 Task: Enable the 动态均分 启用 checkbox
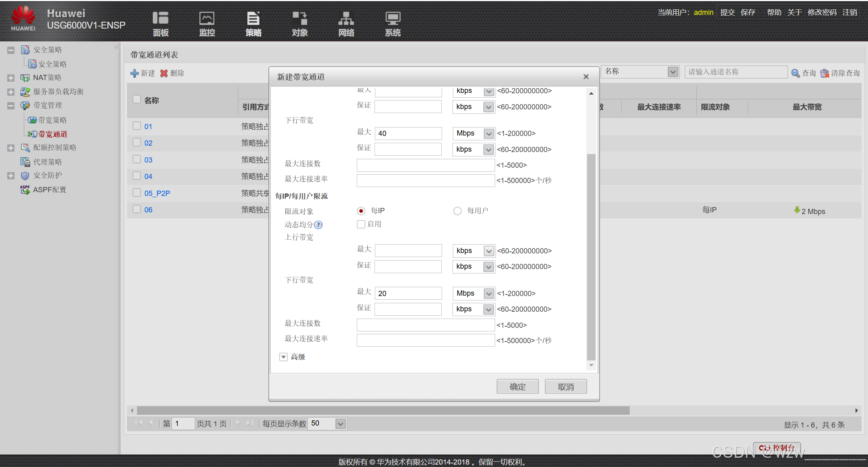pos(361,224)
